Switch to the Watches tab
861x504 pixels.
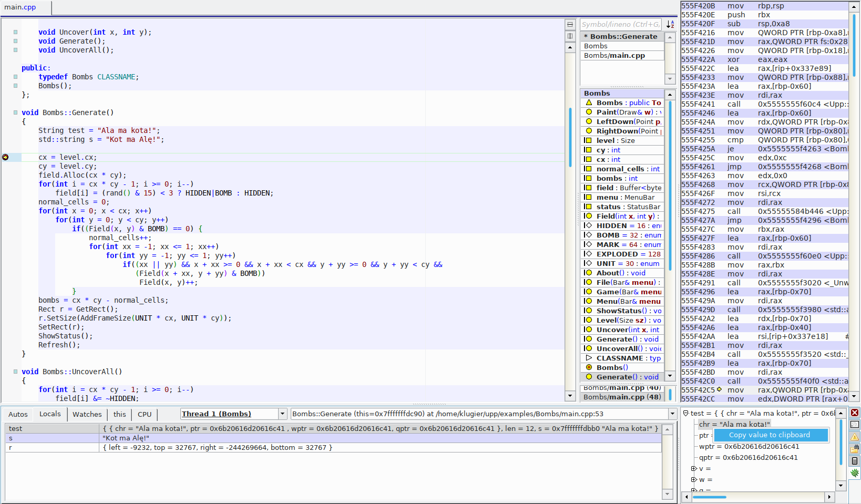pyautogui.click(x=87, y=414)
